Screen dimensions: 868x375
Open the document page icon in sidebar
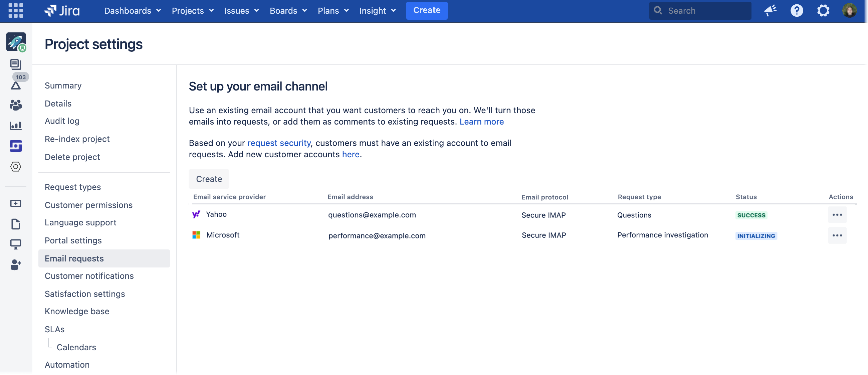coord(15,224)
